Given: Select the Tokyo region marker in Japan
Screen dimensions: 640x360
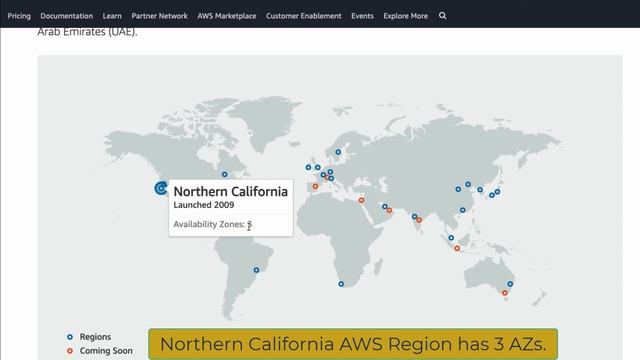Looking at the screenshot, I should pyautogui.click(x=497, y=191).
